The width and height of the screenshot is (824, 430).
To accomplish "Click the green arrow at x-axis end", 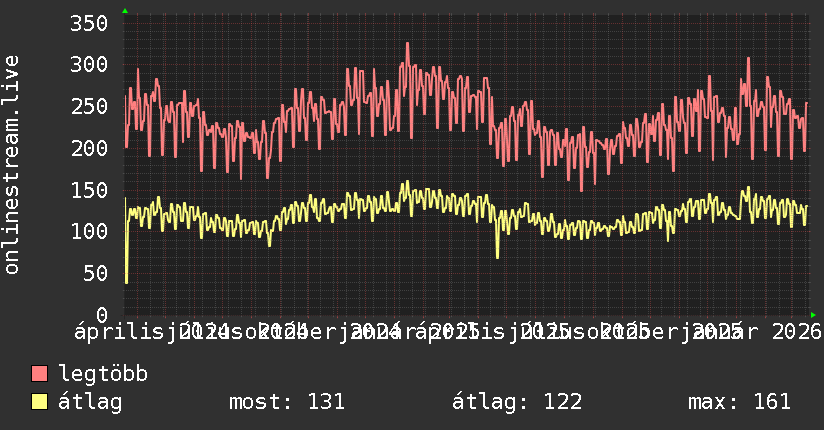I will (x=813, y=315).
